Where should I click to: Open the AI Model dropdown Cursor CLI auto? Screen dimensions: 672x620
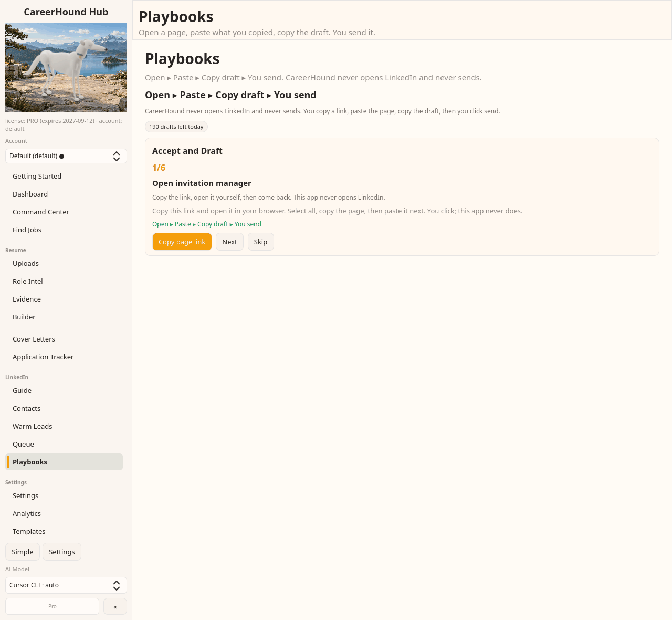66,585
